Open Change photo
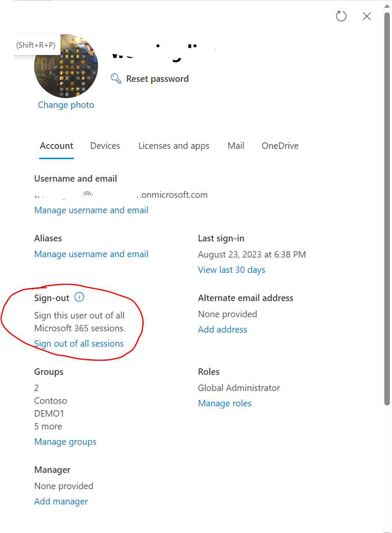The image size is (392, 533). [x=66, y=104]
